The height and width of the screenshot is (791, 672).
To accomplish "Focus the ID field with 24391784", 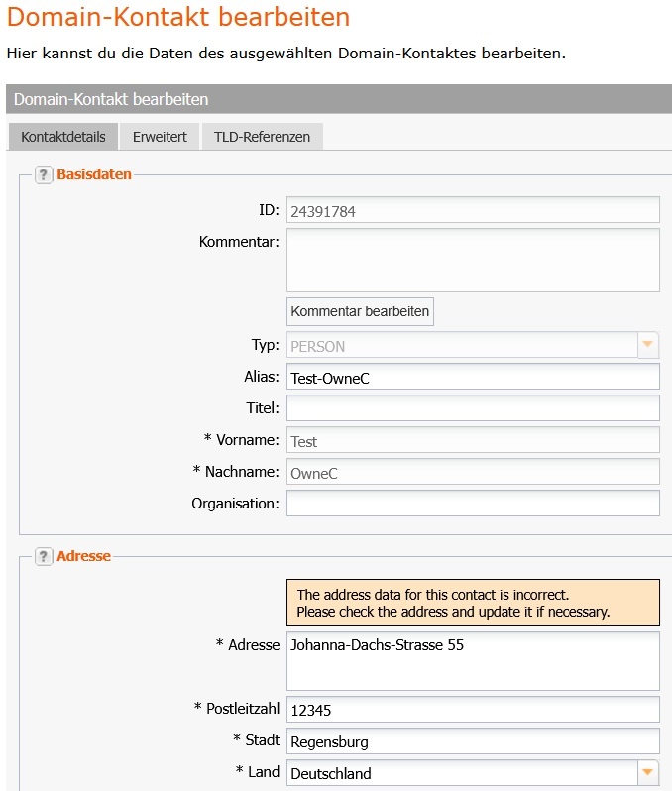I will (473, 210).
